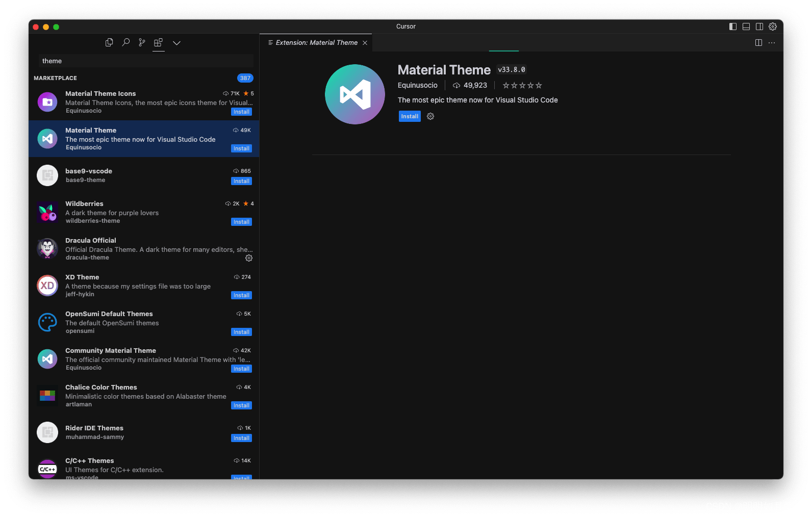
Task: Click the base9-vscode placeholder icon
Action: [47, 175]
